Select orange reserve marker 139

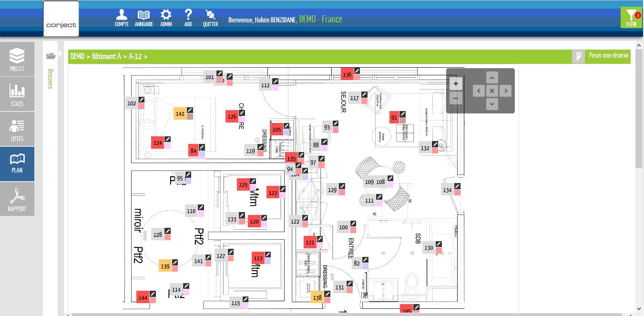165,266
